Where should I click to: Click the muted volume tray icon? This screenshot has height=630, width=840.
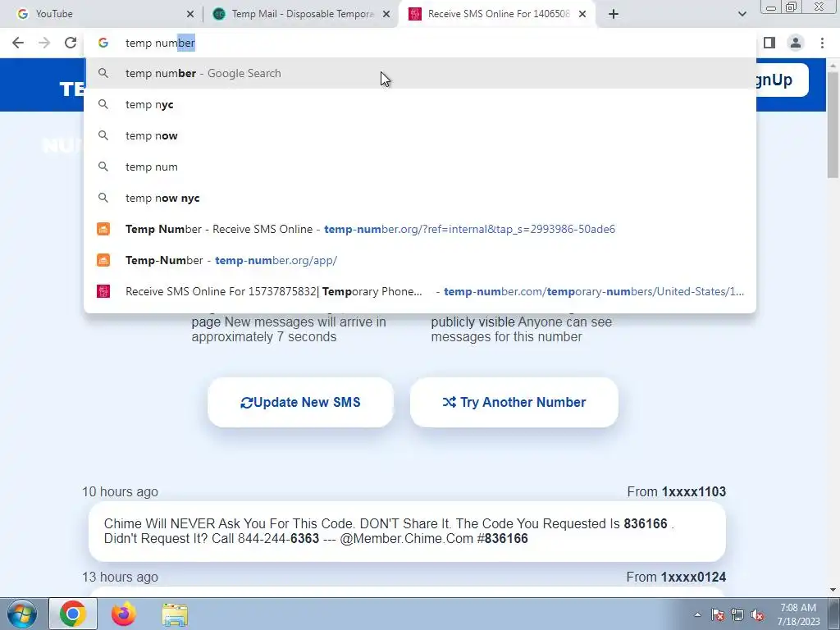click(757, 614)
